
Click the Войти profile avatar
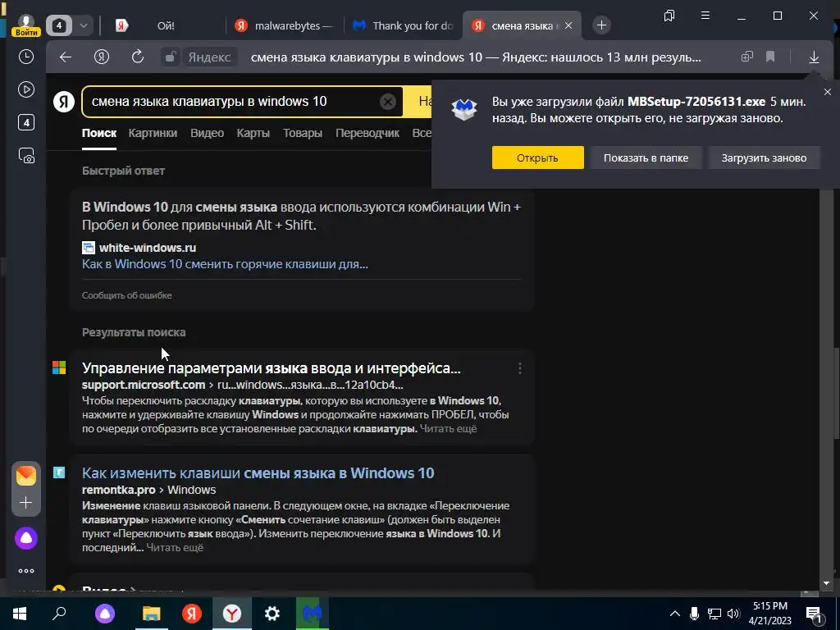click(25, 25)
